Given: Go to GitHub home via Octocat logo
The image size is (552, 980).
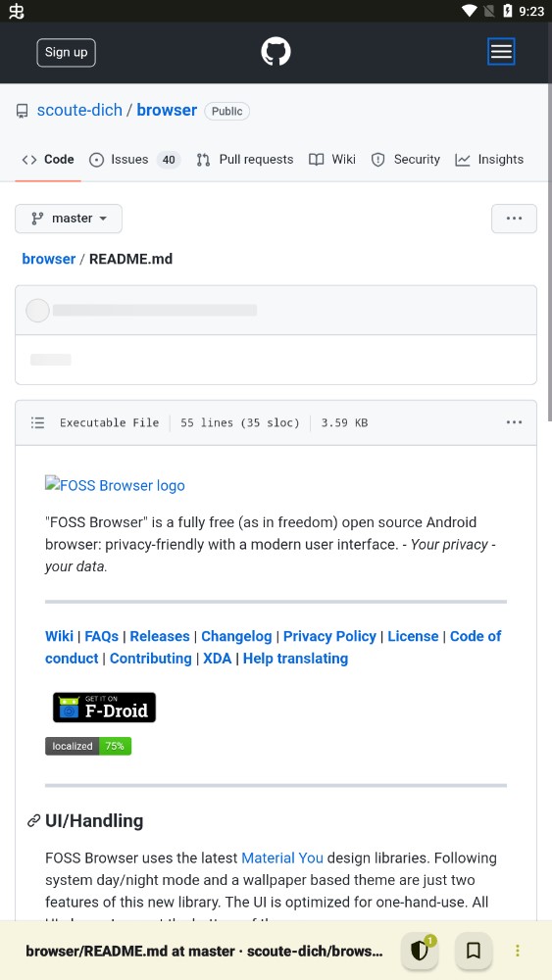Looking at the screenshot, I should point(276,52).
